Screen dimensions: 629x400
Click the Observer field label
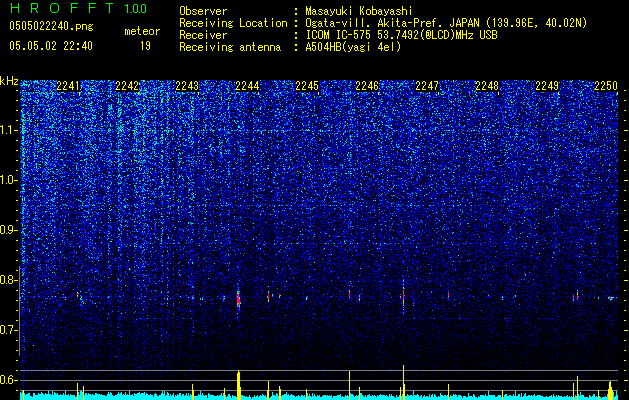203,11
